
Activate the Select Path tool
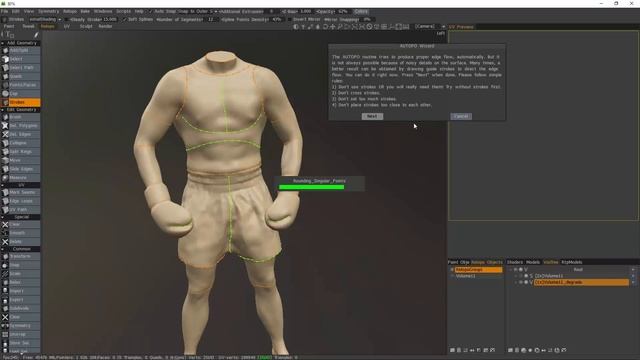pos(20,68)
